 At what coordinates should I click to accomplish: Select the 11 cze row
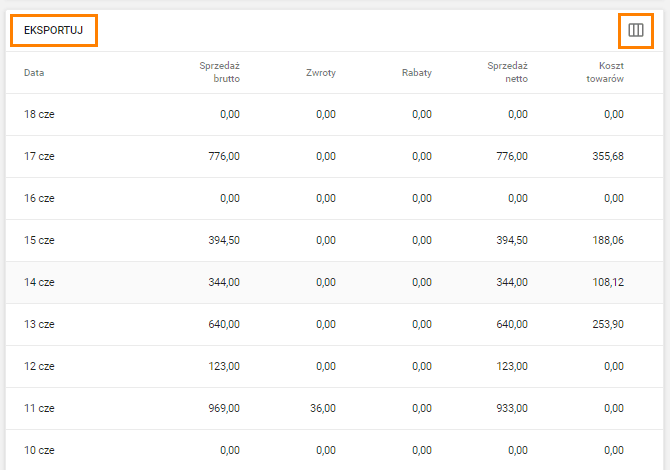click(x=40, y=409)
